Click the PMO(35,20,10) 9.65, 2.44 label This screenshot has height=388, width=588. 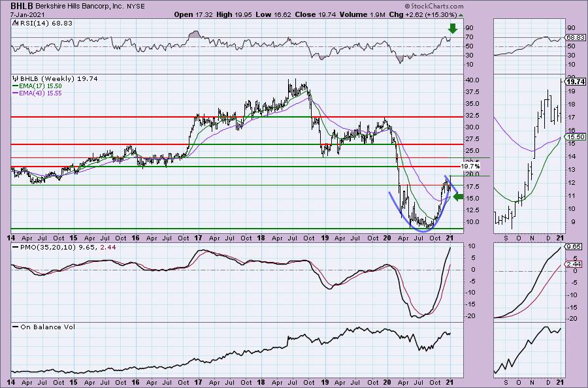coord(68,247)
